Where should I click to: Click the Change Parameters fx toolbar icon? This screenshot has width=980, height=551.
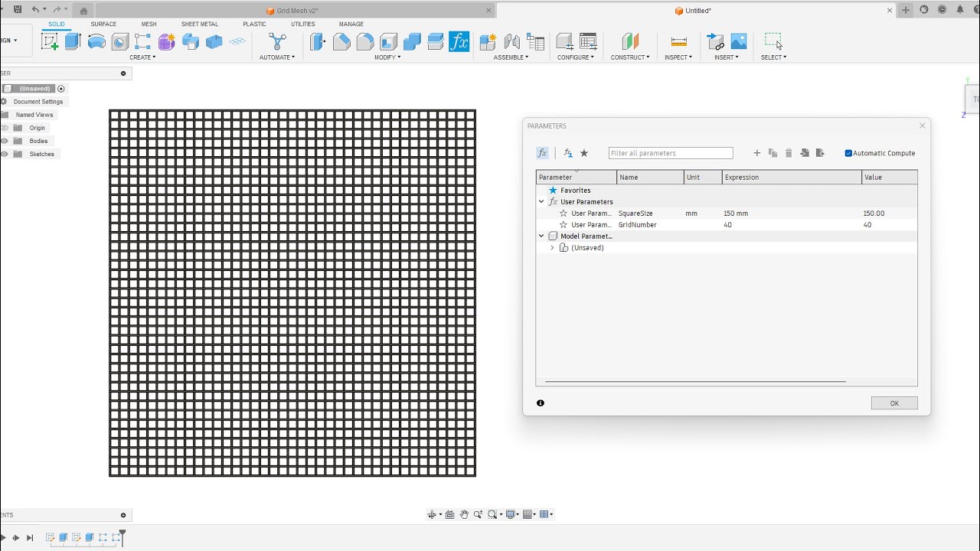(459, 42)
